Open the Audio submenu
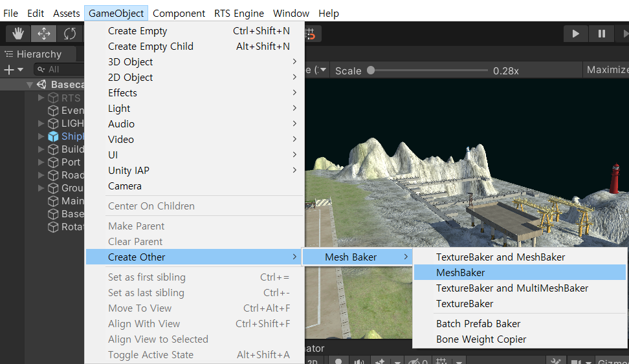Viewport: 629px width, 364px height. click(x=195, y=124)
